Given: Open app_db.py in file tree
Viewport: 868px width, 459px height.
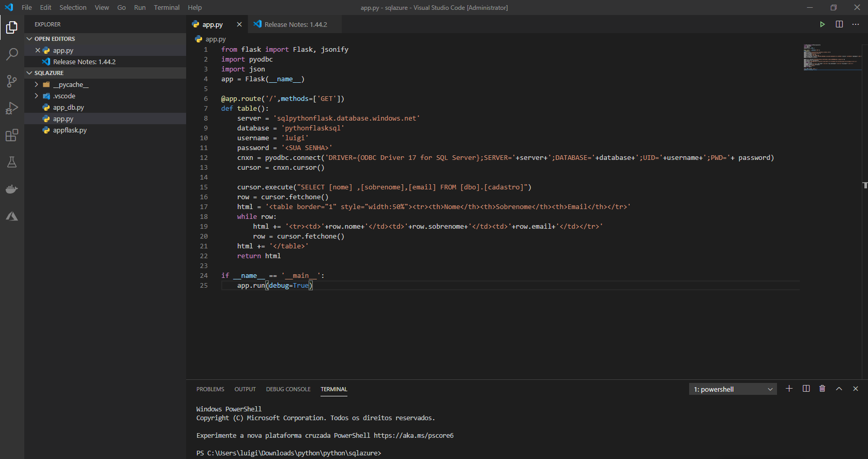Looking at the screenshot, I should pos(105,107).
